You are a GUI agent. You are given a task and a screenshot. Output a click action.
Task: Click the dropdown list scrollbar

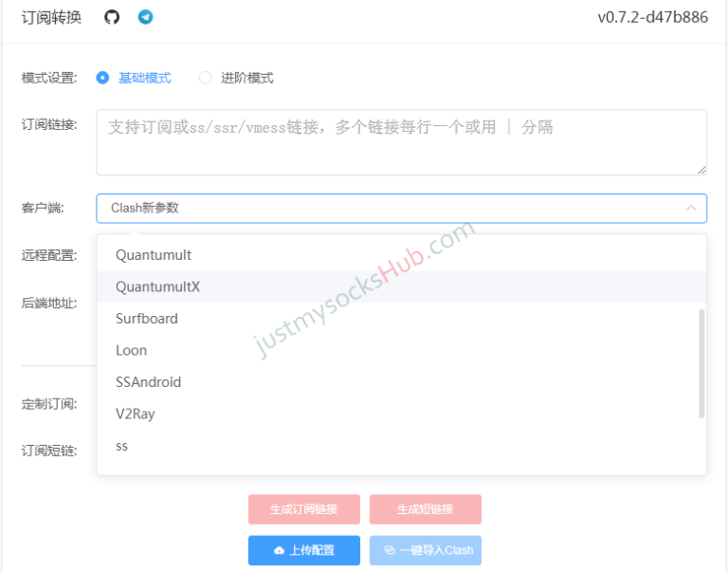pyautogui.click(x=701, y=363)
